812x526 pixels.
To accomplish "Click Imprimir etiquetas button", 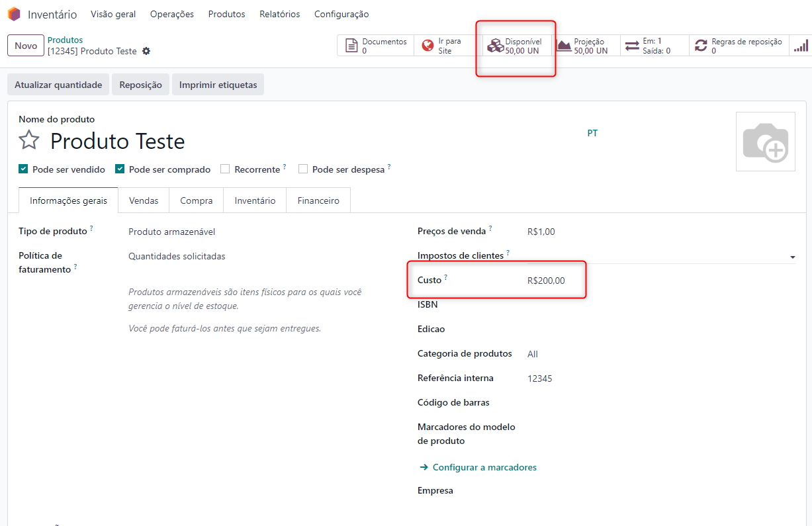I will [x=218, y=85].
